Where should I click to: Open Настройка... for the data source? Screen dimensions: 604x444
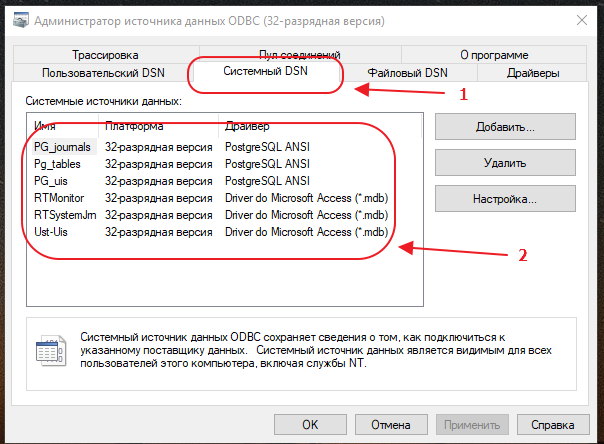coord(505,199)
